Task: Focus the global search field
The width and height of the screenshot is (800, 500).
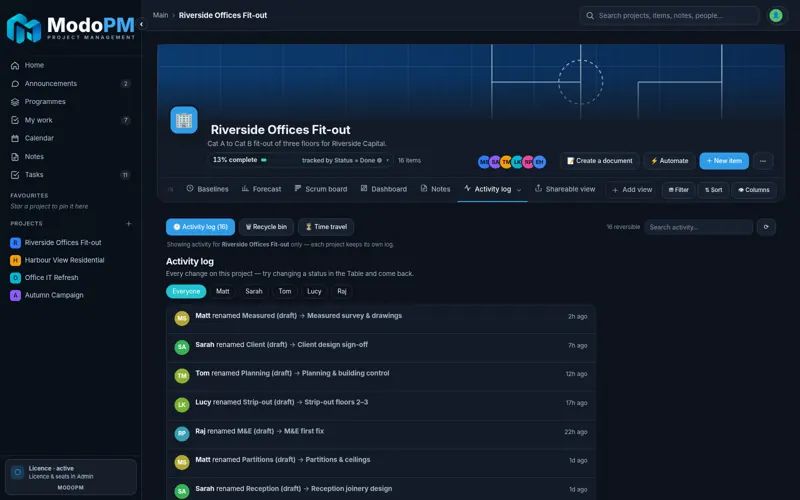Action: pos(669,15)
